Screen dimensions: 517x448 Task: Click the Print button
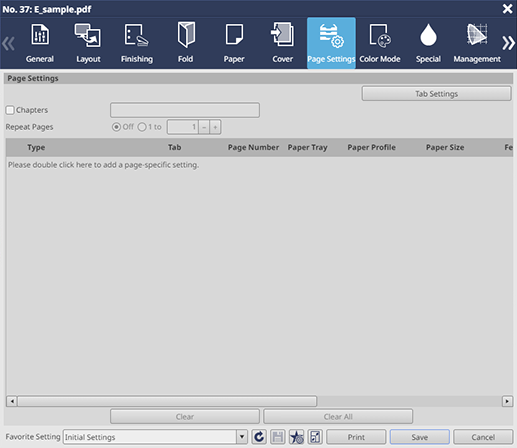356,437
